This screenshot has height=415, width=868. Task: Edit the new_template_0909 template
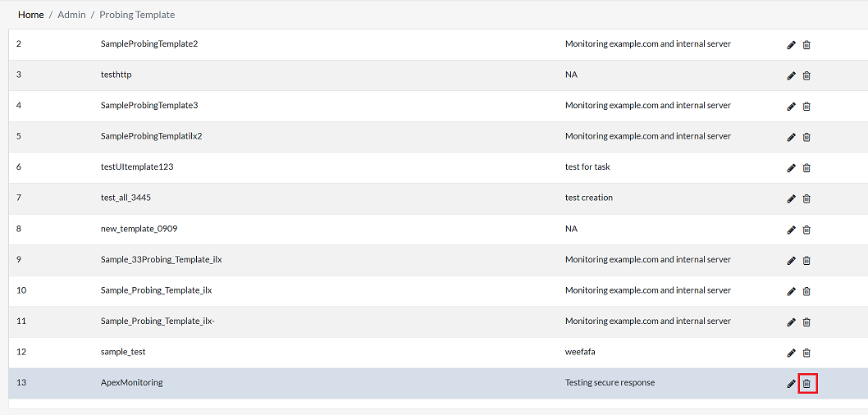tap(791, 230)
